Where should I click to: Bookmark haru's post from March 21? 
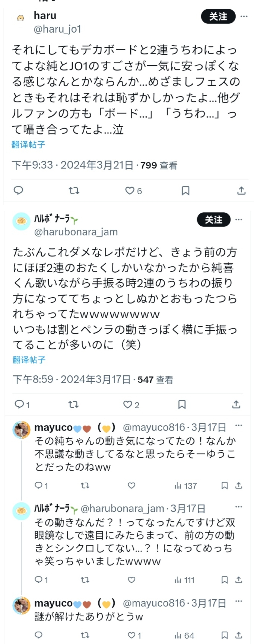(185, 191)
